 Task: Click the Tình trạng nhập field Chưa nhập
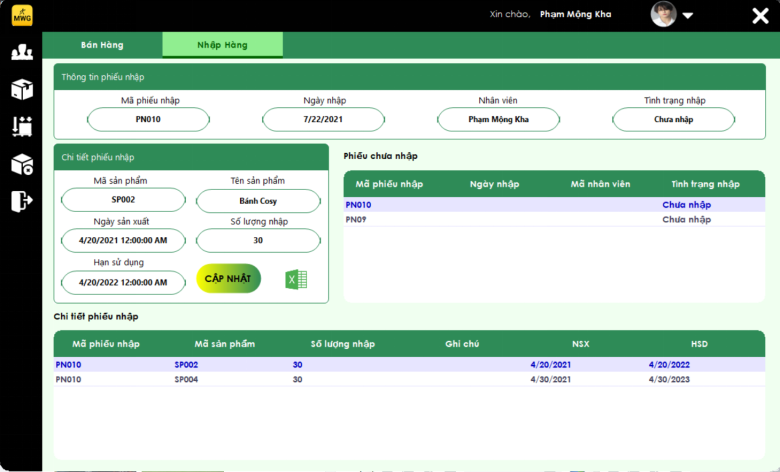tap(674, 119)
